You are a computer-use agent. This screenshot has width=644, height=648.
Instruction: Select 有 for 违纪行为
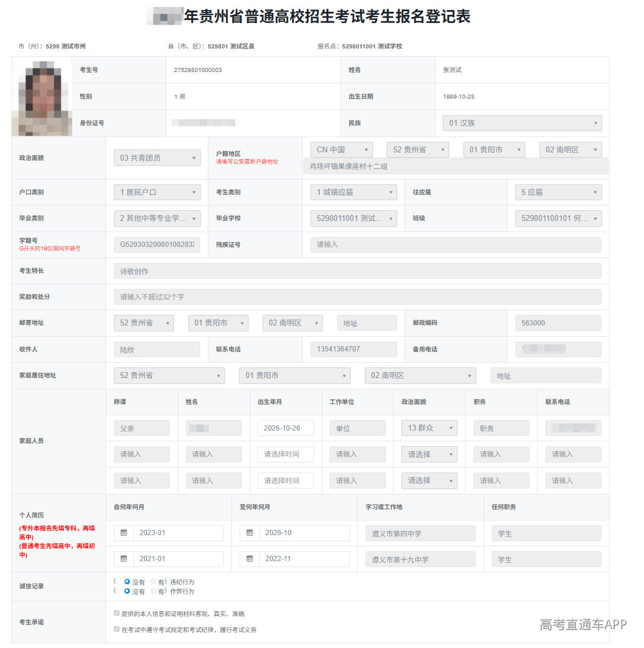153,582
